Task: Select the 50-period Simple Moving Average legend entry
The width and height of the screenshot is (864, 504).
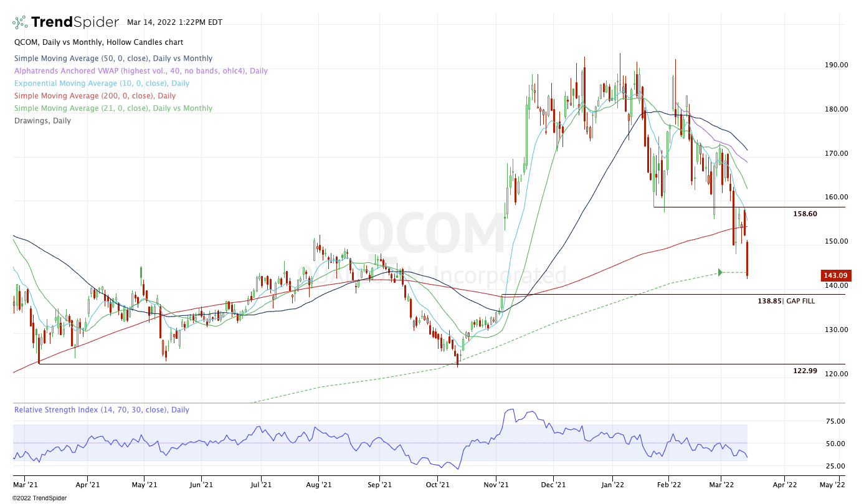Action: [x=113, y=59]
